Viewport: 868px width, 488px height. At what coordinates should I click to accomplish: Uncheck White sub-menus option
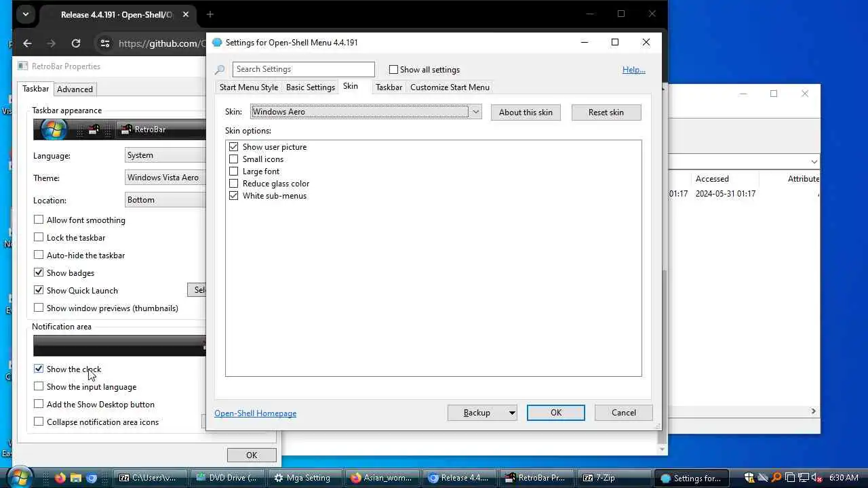point(234,196)
